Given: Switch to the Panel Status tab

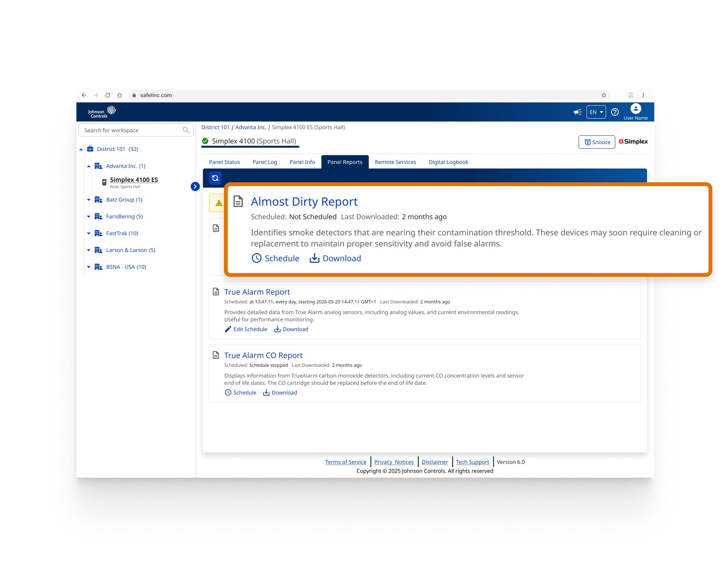Looking at the screenshot, I should [224, 162].
